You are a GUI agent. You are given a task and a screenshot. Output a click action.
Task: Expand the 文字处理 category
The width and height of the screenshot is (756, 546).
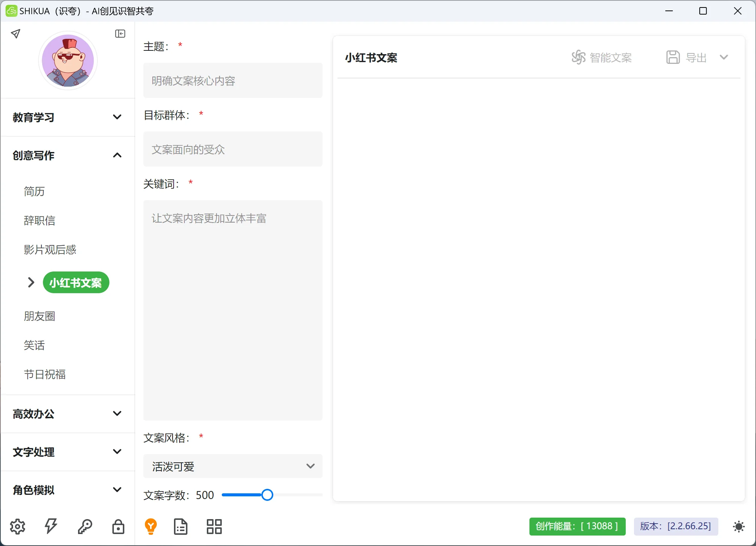(68, 452)
